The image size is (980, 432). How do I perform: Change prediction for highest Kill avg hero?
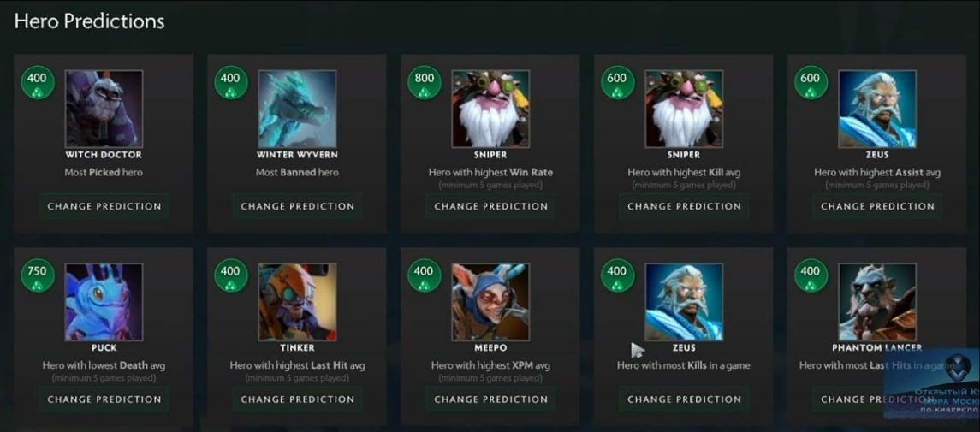click(x=685, y=206)
